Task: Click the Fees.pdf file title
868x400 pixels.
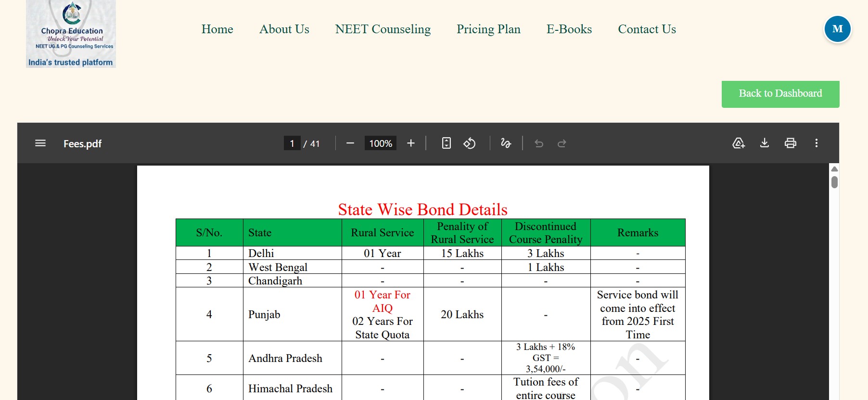Action: tap(83, 143)
